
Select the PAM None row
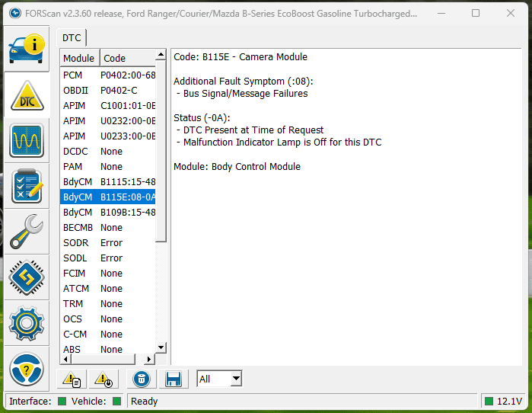pos(108,167)
